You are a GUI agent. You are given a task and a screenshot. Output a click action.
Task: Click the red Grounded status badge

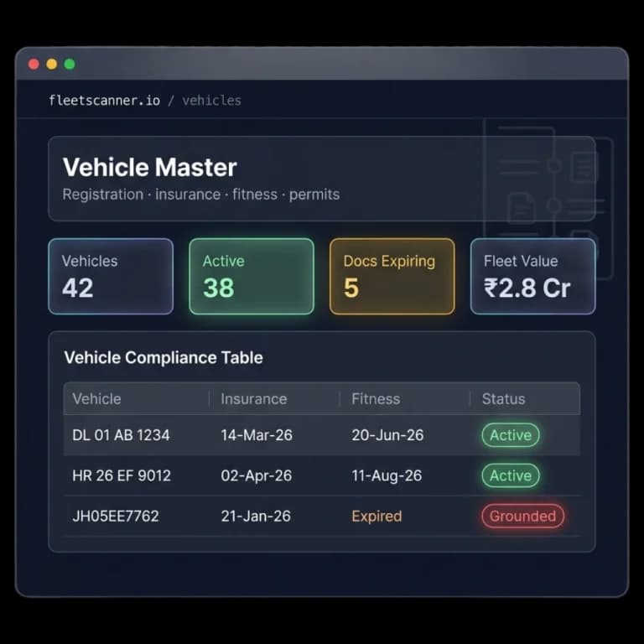click(523, 516)
